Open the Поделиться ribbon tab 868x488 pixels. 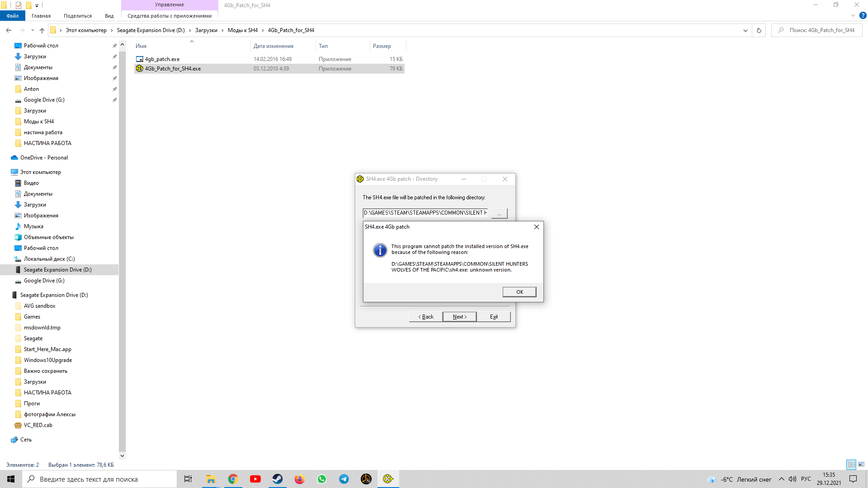coord(78,16)
